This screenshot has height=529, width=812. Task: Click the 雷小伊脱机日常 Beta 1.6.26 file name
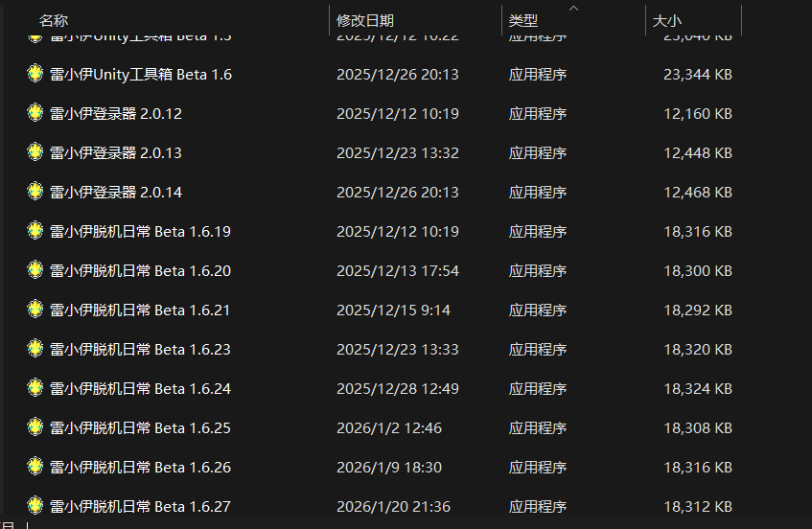[x=140, y=468]
